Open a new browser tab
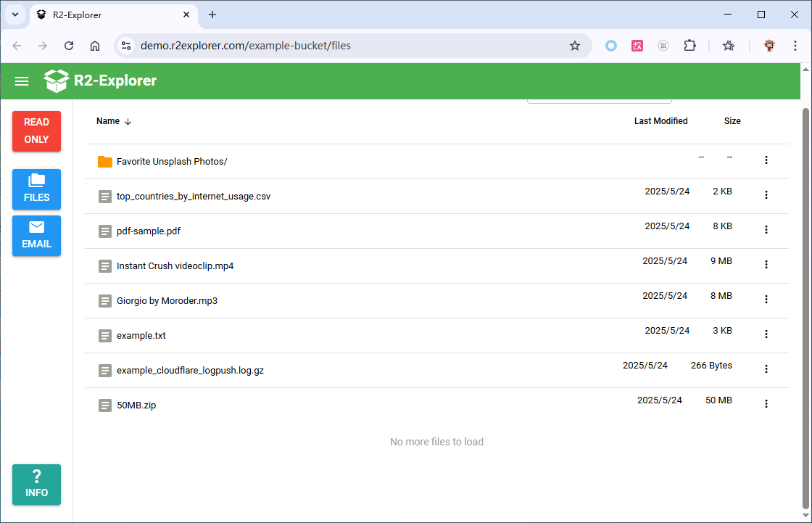 point(212,15)
